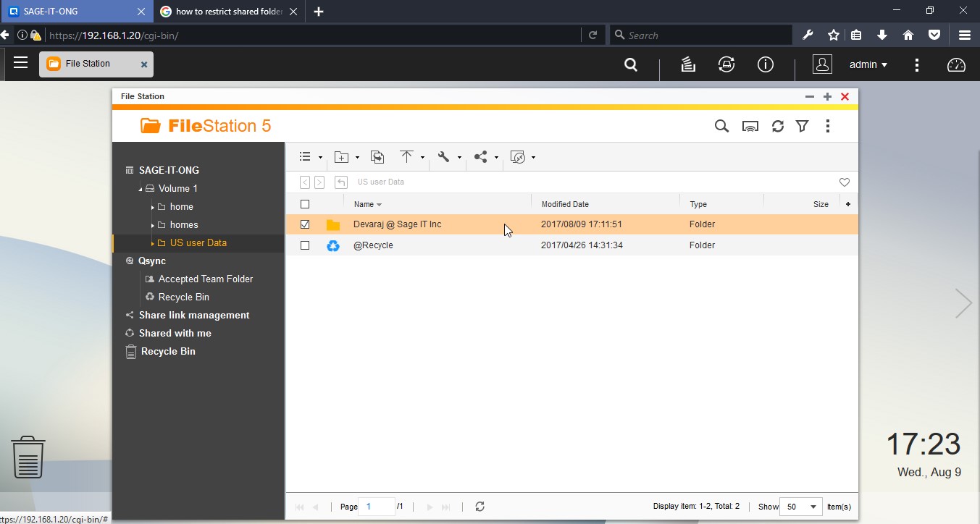This screenshot has height=524, width=980.
Task: Open Shared with me in the sidebar
Action: [175, 333]
